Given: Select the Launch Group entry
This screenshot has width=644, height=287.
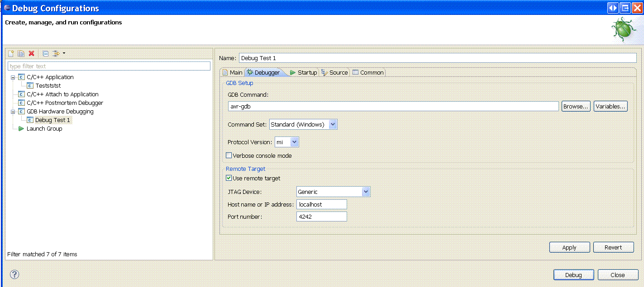Looking at the screenshot, I should (44, 129).
